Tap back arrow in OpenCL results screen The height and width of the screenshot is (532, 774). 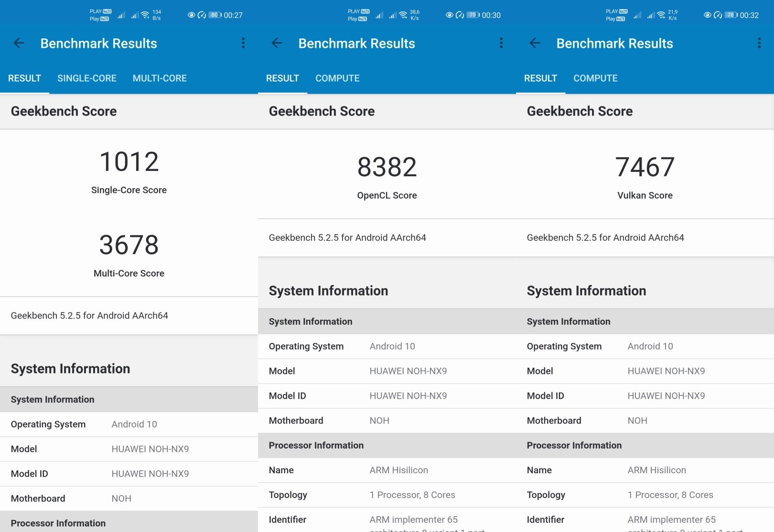[277, 43]
